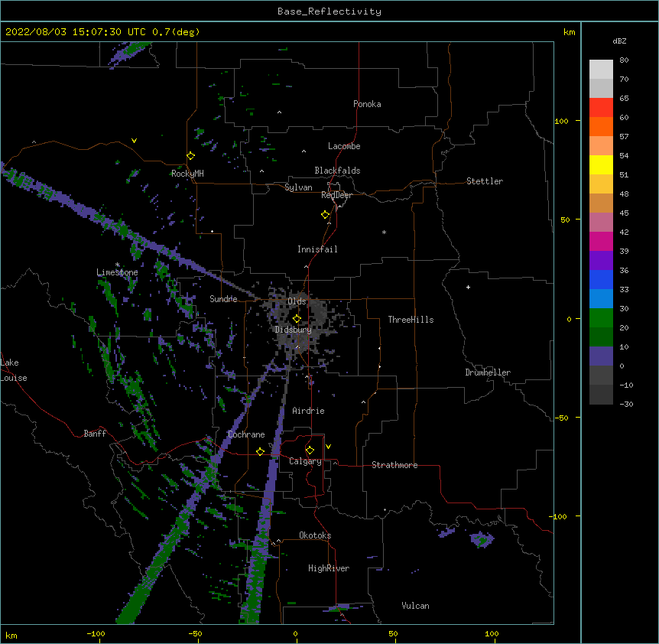Click the yellow v marker east of Calgary
659x644 pixels.
pos(328,447)
